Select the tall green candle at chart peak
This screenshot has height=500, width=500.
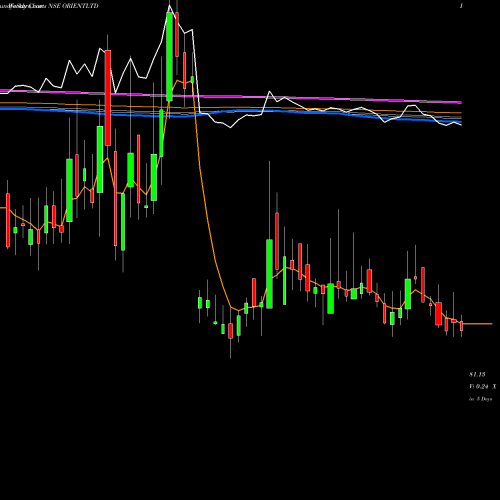169,57
